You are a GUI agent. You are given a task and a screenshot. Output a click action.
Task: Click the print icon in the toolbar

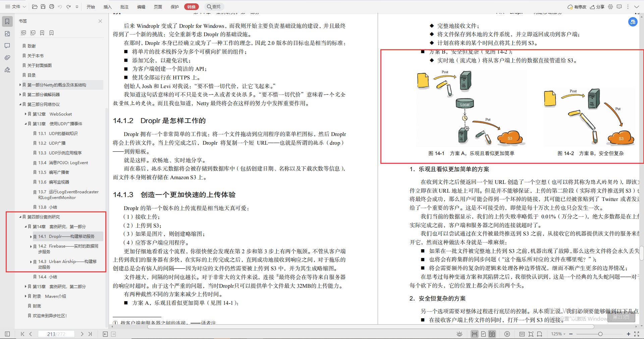pyautogui.click(x=51, y=7)
